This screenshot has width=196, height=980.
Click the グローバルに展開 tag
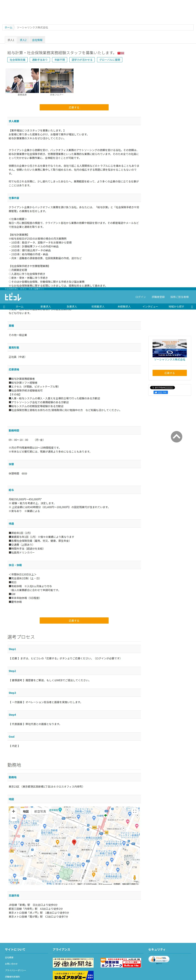coord(110,60)
